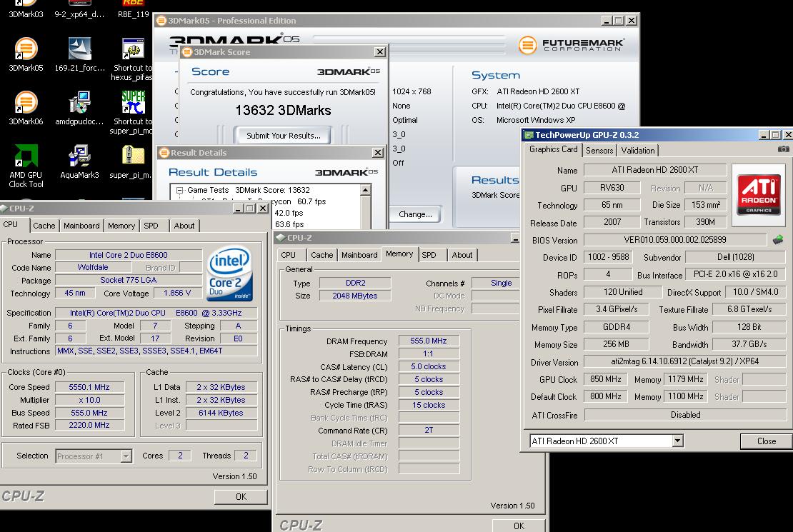Click the Specification field in CPU-Z

coord(156,313)
